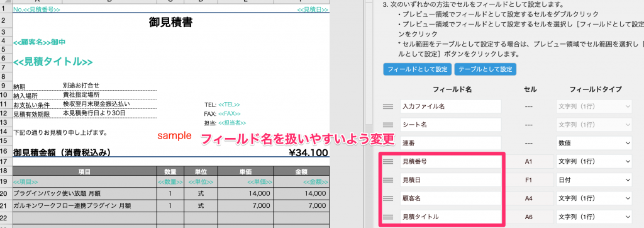
Task: Click the 見積タイトル field name input
Action: (450, 217)
